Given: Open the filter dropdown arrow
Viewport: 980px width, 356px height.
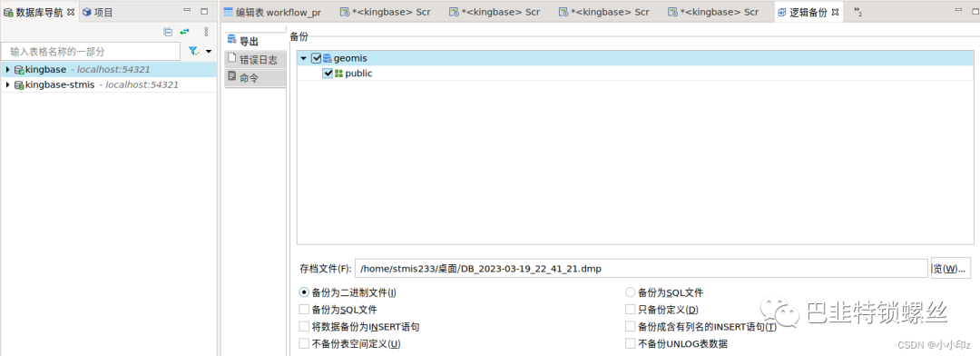Looking at the screenshot, I should (x=209, y=51).
